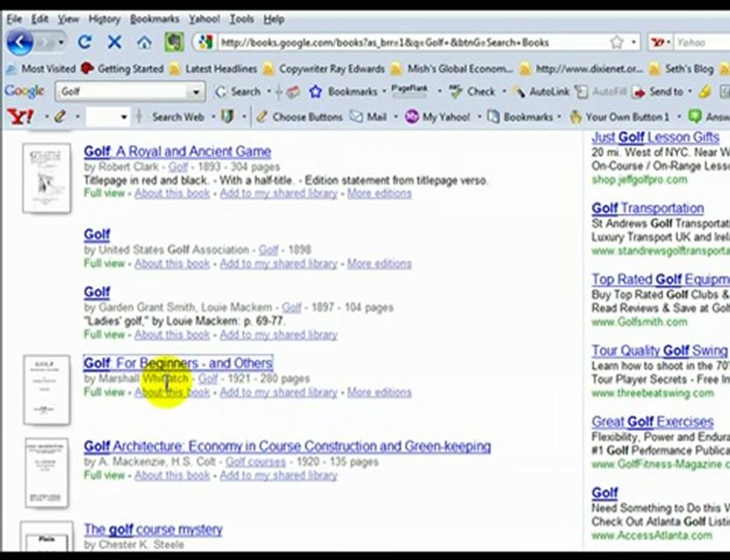Click the green icon next to Home
The image size is (730, 560).
pyautogui.click(x=174, y=43)
